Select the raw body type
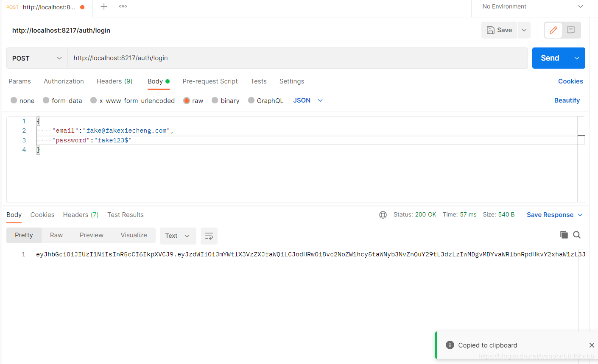The width and height of the screenshot is (598, 364). 193,100
